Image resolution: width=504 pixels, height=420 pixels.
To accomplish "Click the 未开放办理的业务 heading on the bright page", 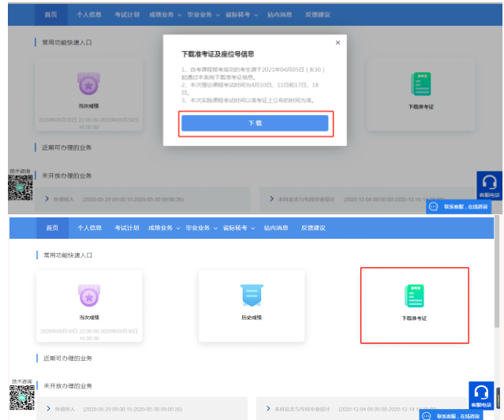I will point(68,386).
